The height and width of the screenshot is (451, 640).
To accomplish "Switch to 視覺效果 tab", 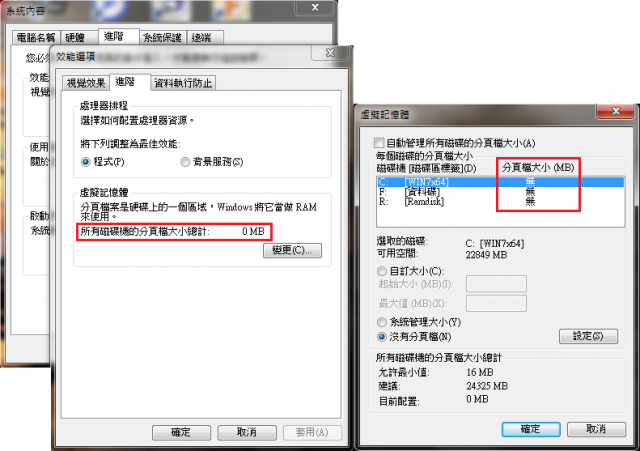I will coord(86,83).
